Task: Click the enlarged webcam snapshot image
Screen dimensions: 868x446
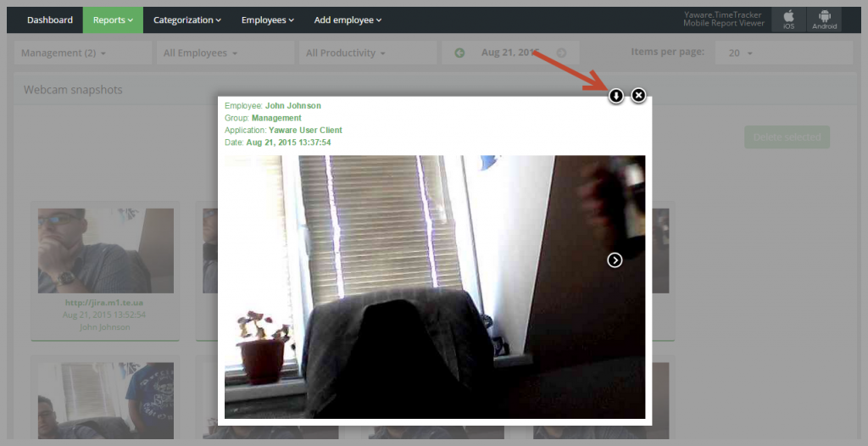Action: [435, 287]
